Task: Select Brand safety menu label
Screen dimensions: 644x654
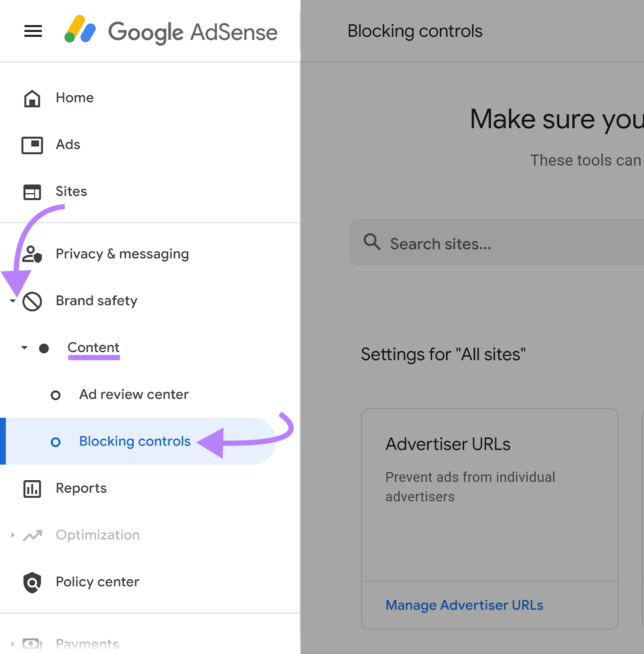Action: tap(96, 301)
